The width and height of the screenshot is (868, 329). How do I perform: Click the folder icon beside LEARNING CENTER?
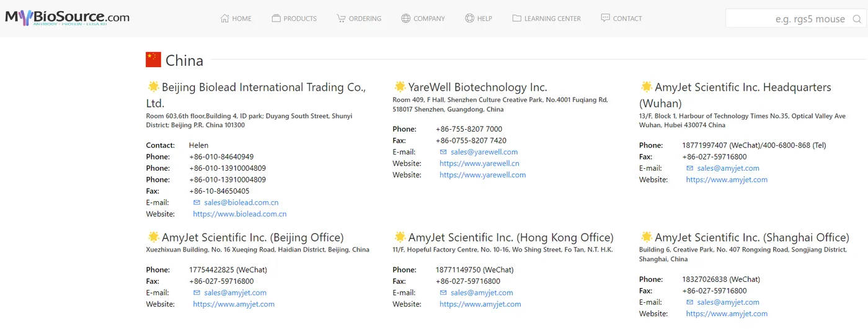coord(516,18)
